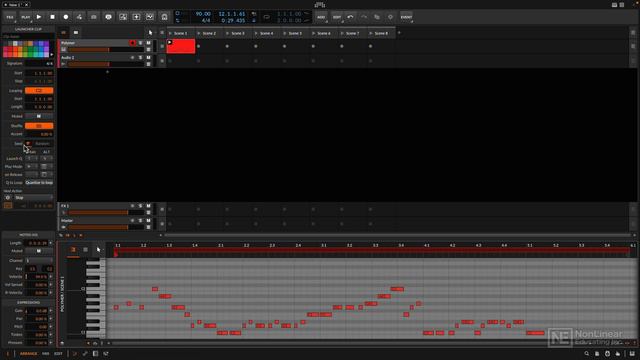Open the search magnifier icon at bottom right
The height and width of the screenshot is (360, 640).
coord(587,353)
